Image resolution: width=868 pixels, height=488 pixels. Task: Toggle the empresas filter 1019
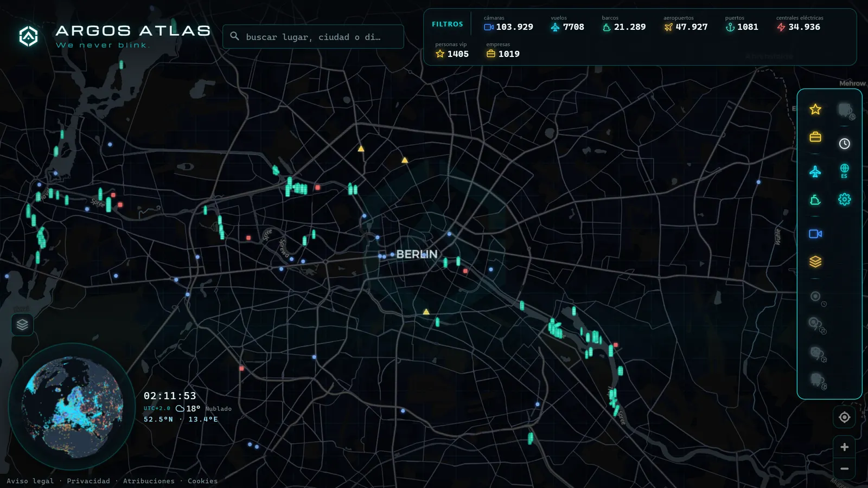(503, 50)
